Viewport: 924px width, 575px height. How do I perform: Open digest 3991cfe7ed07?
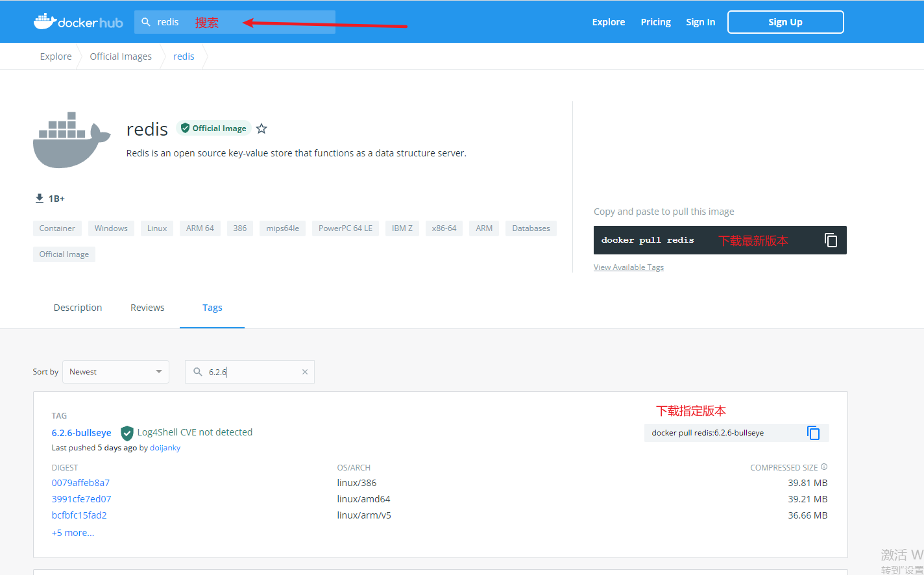(81, 499)
